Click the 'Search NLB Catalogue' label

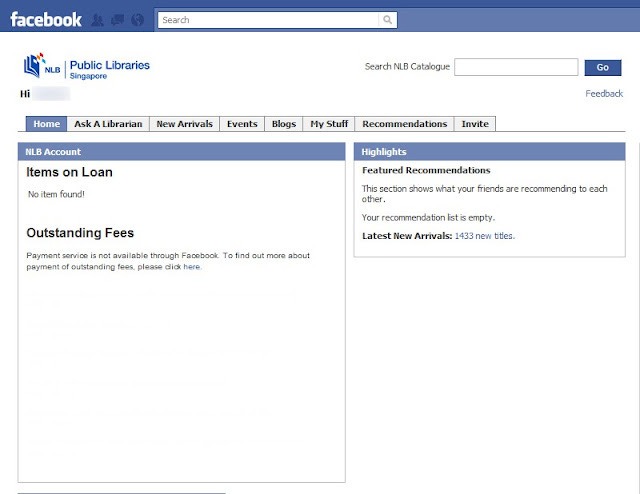click(x=407, y=67)
